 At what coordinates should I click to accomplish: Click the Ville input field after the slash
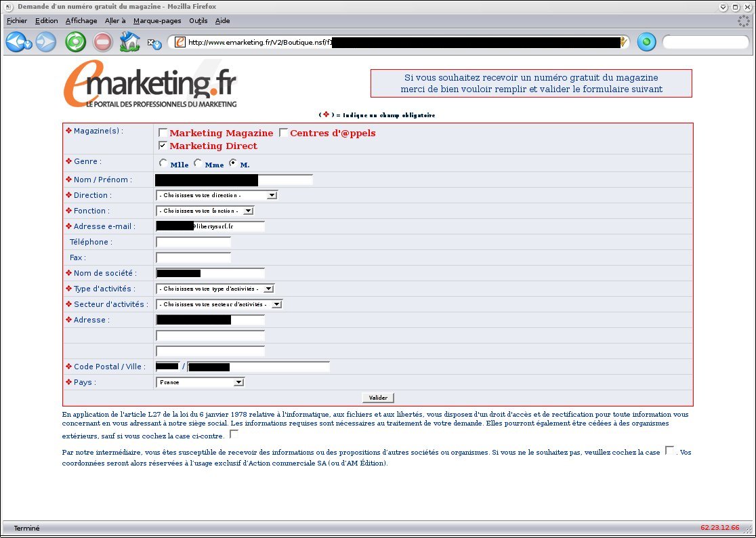[258, 367]
